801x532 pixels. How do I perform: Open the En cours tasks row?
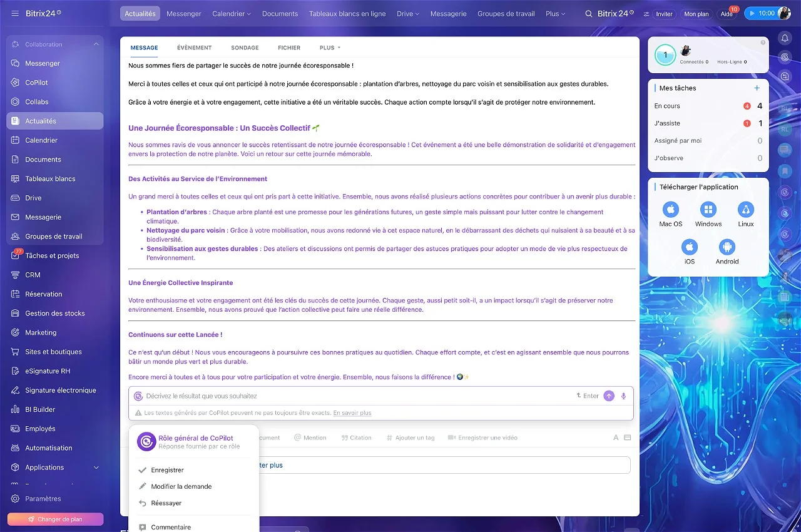coord(708,106)
